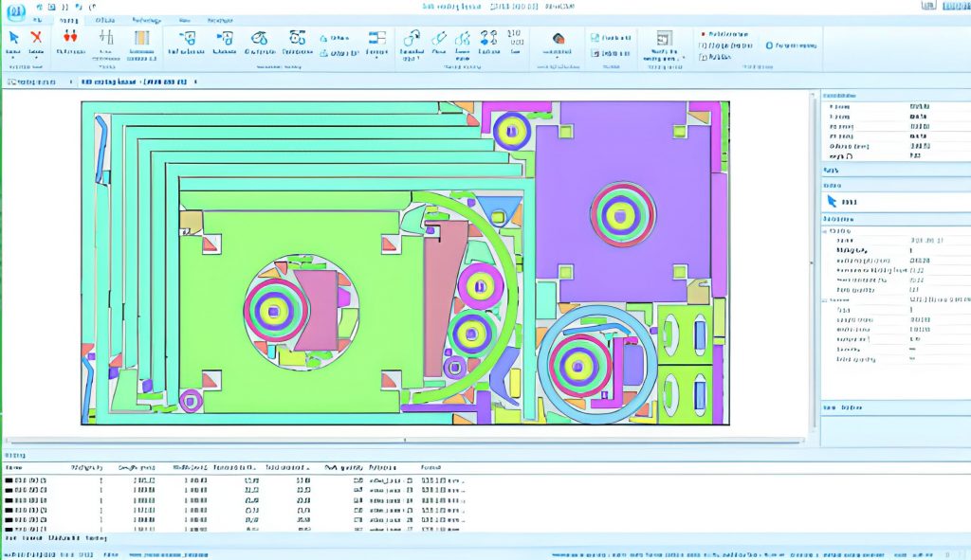971x560 pixels.
Task: Click the tan striped sheet icon
Action: (141, 38)
